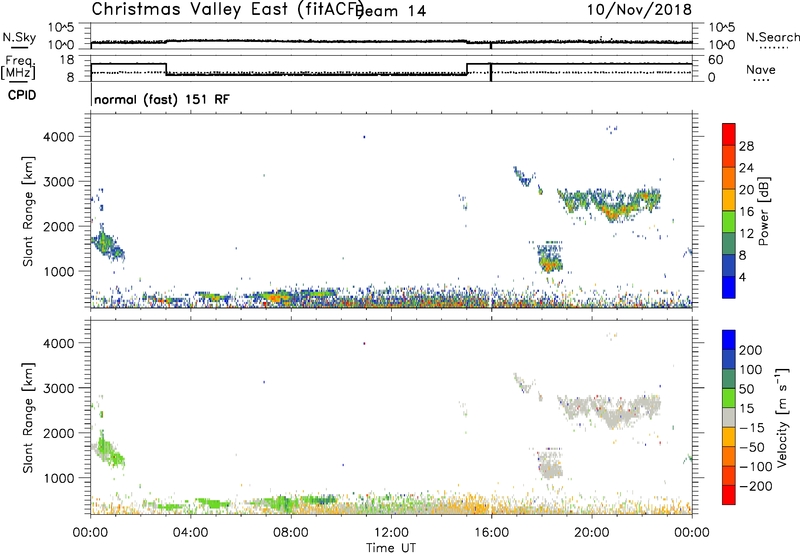The height and width of the screenshot is (554, 800).
Task: Click the 'Power [dB]' color bar label
Action: [x=763, y=211]
